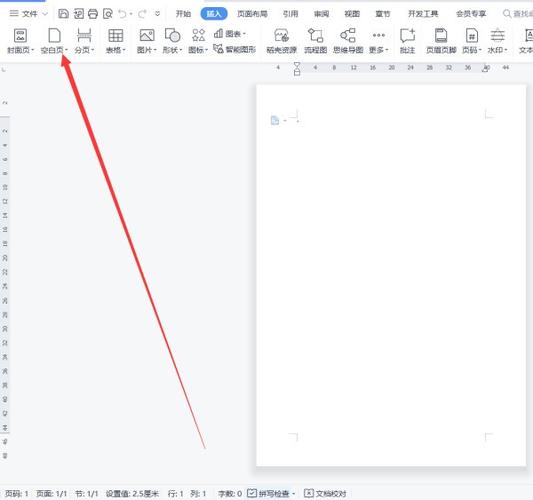Switch to the 页面布局 tab
The image size is (533, 500).
click(x=252, y=14)
